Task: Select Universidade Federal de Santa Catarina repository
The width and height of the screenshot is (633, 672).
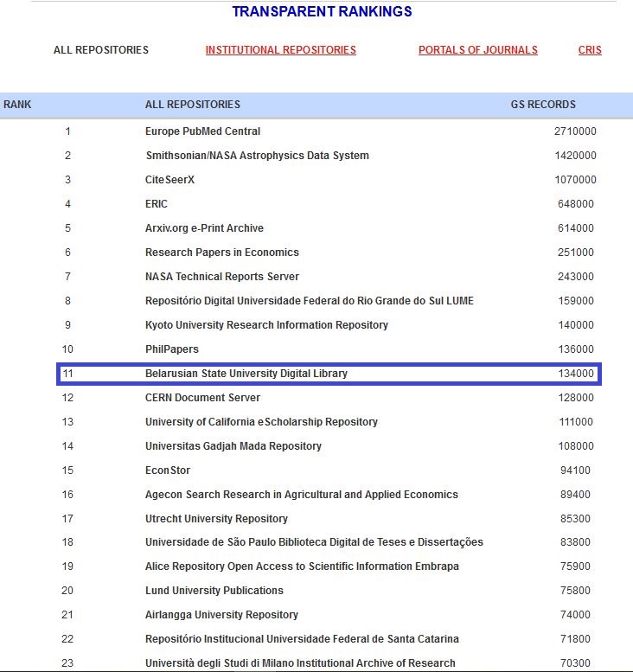Action: click(x=302, y=639)
